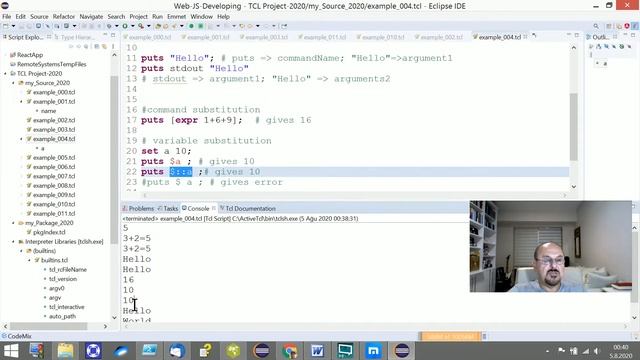Click the CodeMix status bar entry

pyautogui.click(x=17, y=337)
